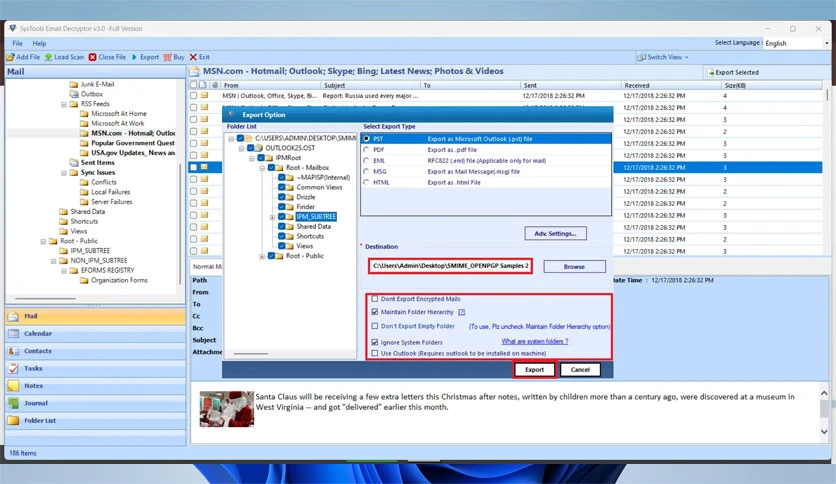
Task: Collapse NON_IPM_SUBTREE in Mail tree
Action: pyautogui.click(x=53, y=261)
